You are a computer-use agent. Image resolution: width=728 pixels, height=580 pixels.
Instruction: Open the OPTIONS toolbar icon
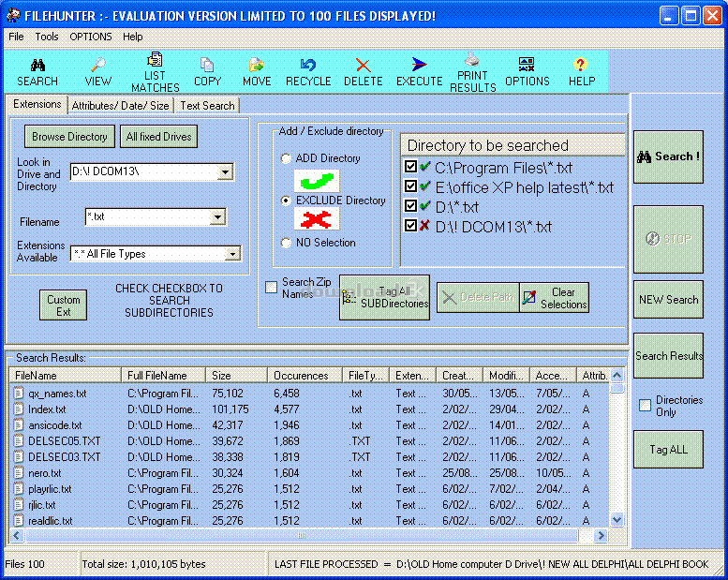527,64
